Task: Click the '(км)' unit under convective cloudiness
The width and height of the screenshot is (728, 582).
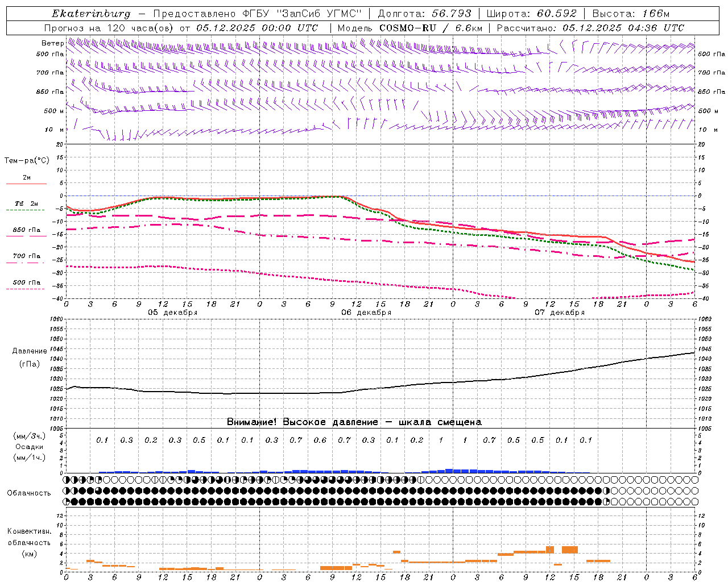Action: click(x=30, y=554)
